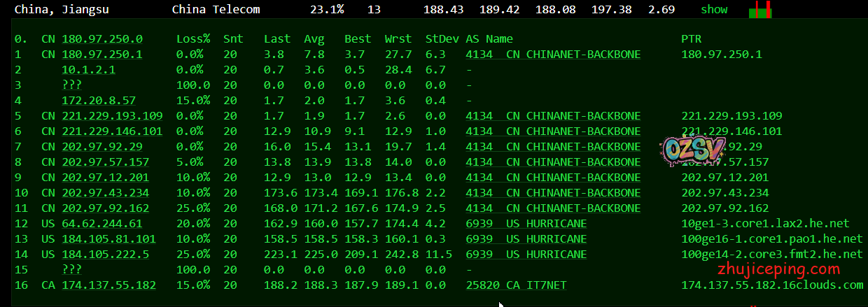Screen dimensions: 868x307
Task: Click the green 'show' toggle link
Action: point(714,10)
